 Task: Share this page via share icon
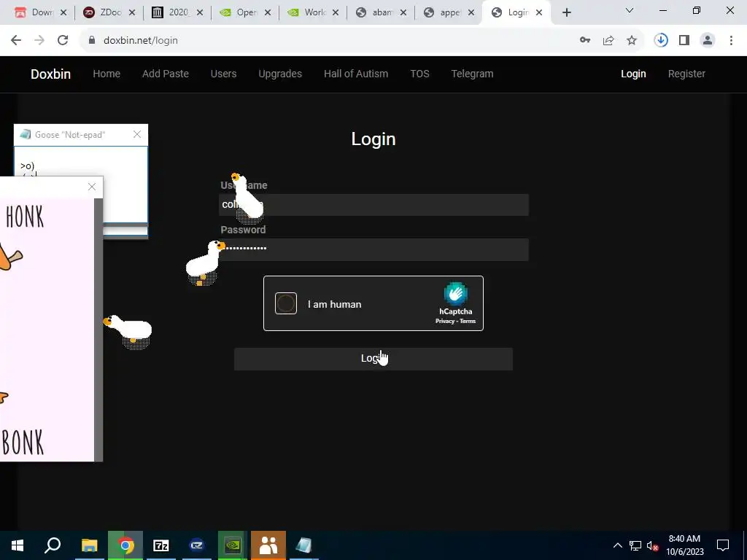(608, 41)
